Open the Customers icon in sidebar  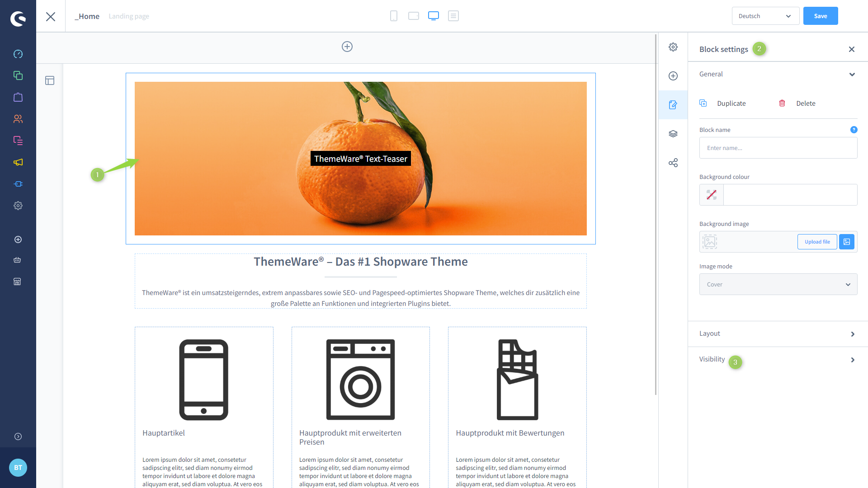click(x=18, y=119)
